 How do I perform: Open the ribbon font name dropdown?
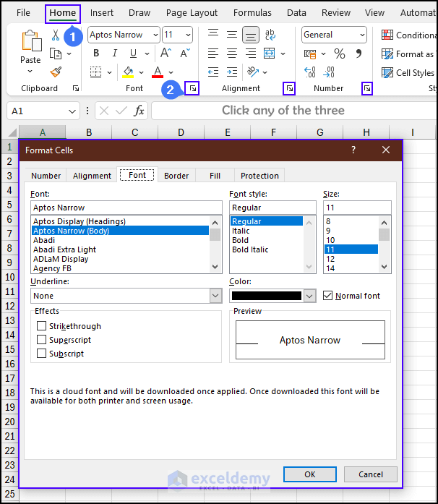point(155,35)
